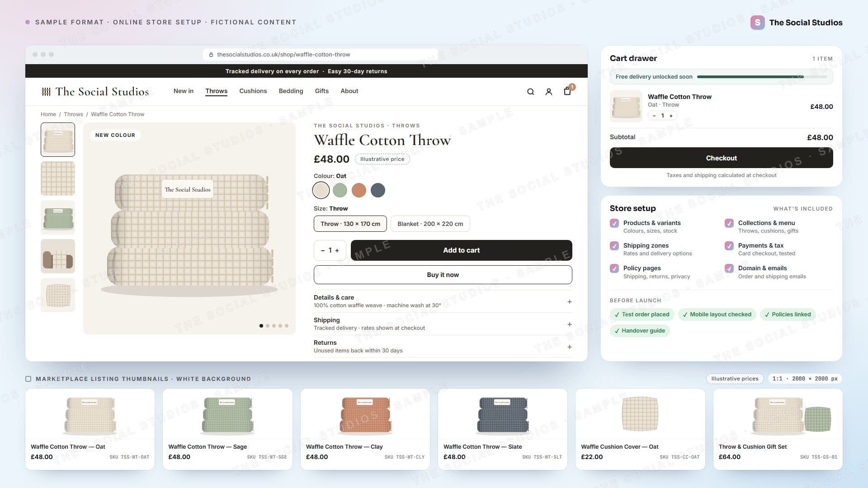Decrease quantity with product page minus
Image resolution: width=868 pixels, height=488 pixels.
(323, 250)
